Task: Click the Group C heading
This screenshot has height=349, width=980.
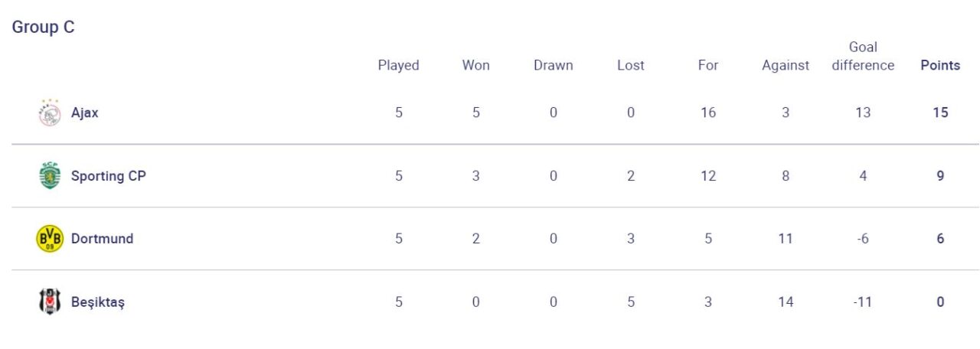Action: 43,28
